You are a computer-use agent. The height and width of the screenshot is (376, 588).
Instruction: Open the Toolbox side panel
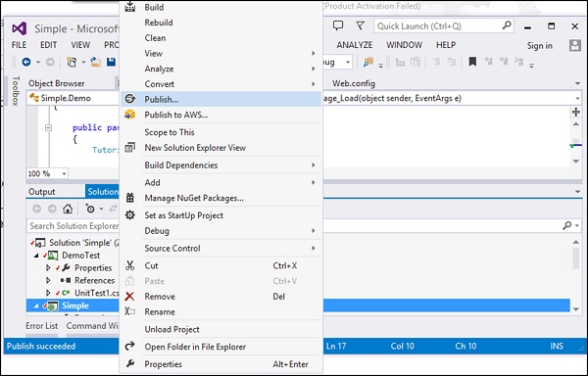[16, 91]
